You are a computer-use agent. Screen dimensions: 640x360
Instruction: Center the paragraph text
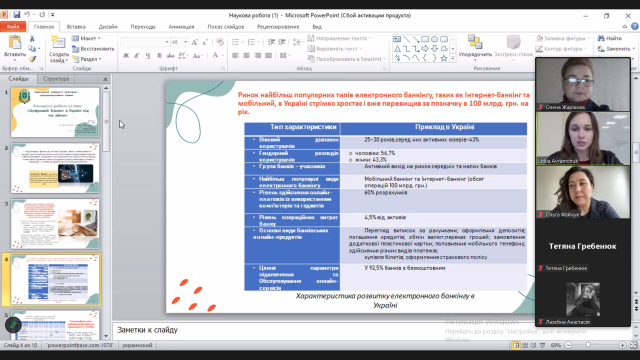247,56
